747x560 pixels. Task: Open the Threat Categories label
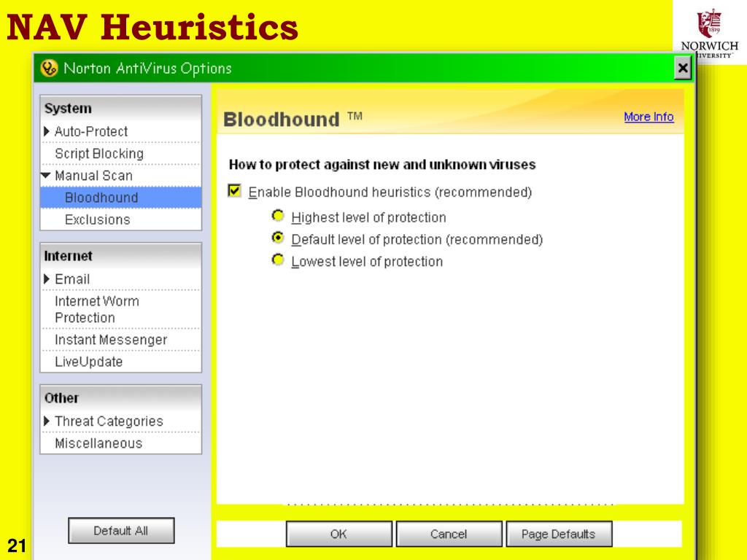[109, 421]
